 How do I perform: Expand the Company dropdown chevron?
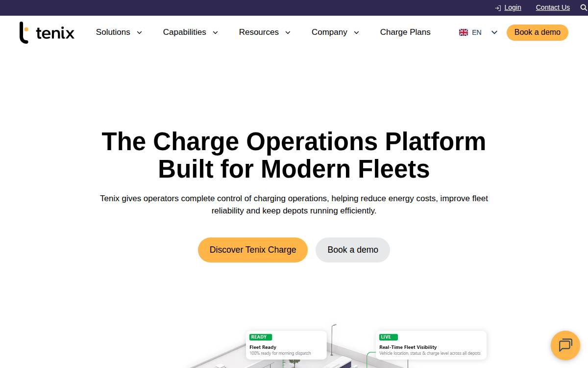356,32
